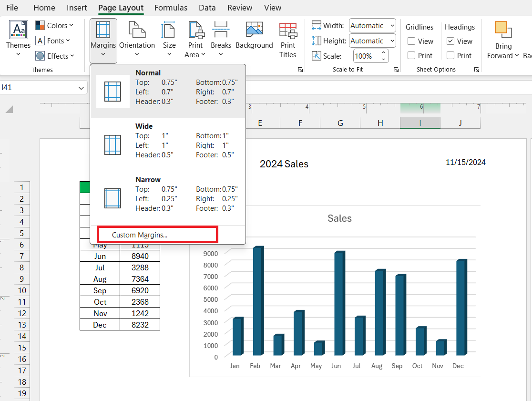Select column G header
This screenshot has height=401, width=532.
340,123
